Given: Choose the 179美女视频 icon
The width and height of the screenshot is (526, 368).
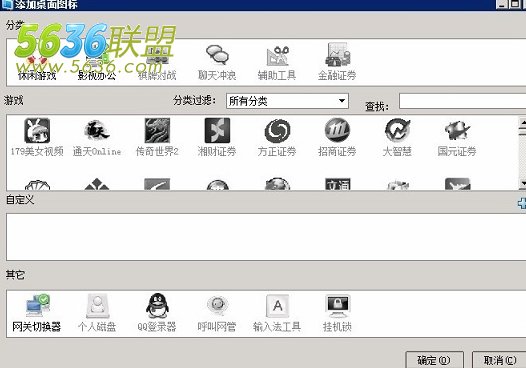Looking at the screenshot, I should click(x=37, y=130).
